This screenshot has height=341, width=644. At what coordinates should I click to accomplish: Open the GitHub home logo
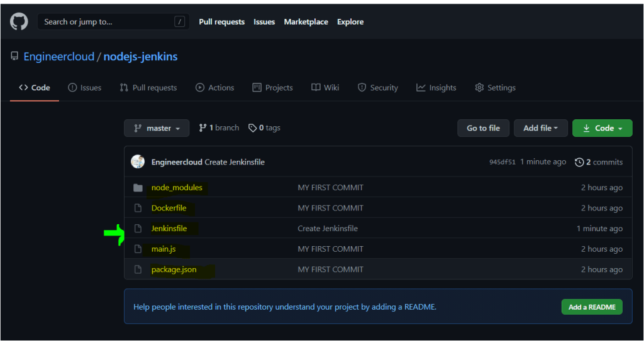(19, 22)
